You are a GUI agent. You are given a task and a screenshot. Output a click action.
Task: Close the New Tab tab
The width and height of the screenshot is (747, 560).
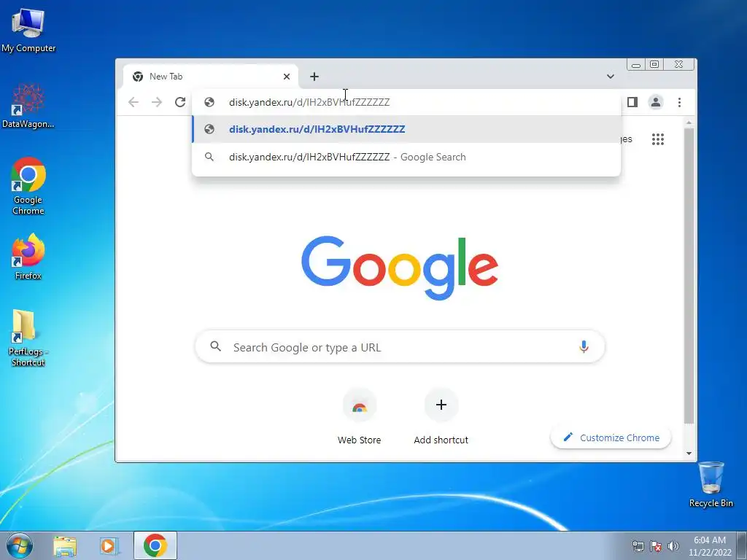[286, 76]
